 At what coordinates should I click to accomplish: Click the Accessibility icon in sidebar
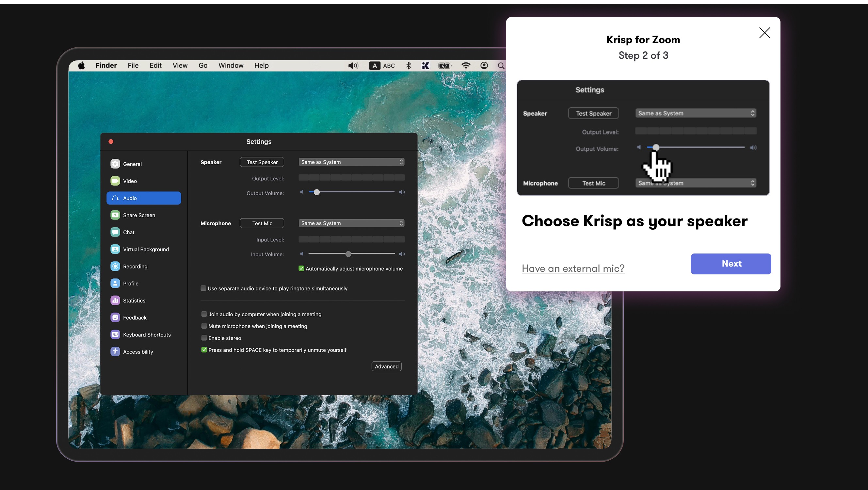point(115,351)
